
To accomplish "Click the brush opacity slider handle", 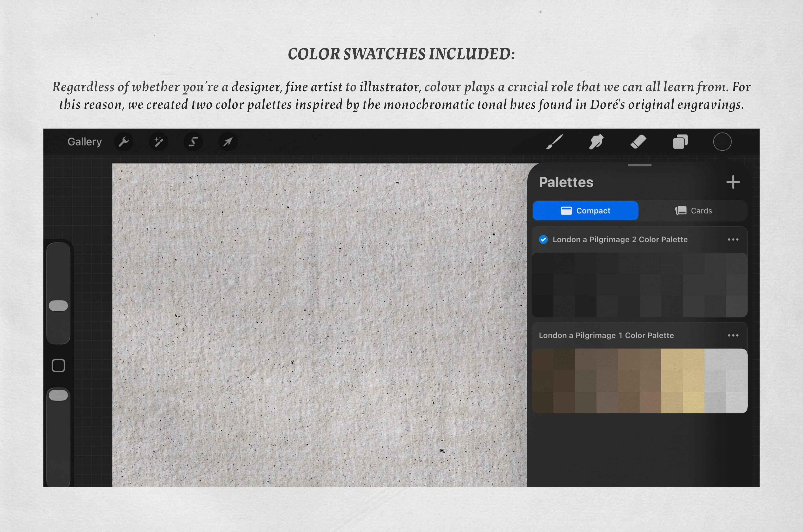I will point(58,395).
